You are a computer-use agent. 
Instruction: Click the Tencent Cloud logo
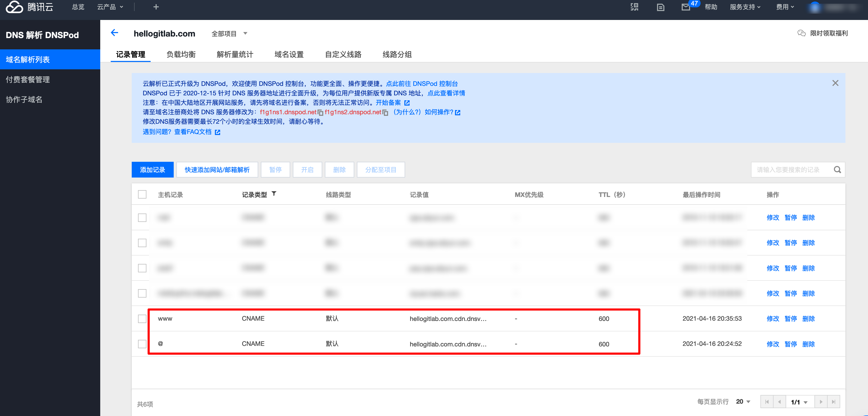tap(30, 7)
